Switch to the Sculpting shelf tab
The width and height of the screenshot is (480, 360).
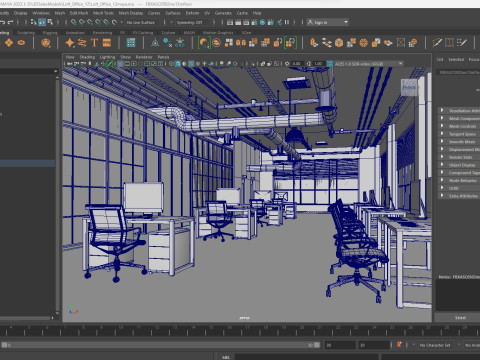tap(26, 33)
